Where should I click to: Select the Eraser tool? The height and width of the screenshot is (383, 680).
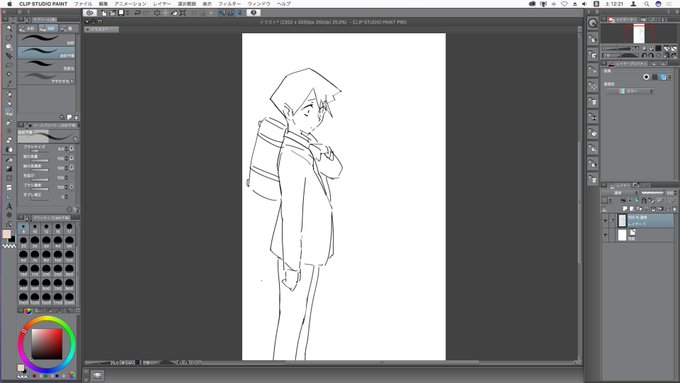[9, 140]
